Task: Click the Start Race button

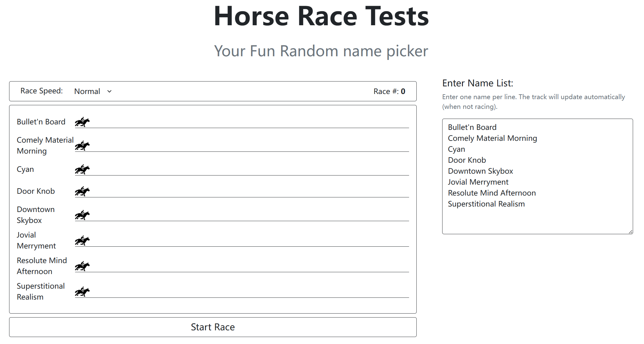Action: 213,327
